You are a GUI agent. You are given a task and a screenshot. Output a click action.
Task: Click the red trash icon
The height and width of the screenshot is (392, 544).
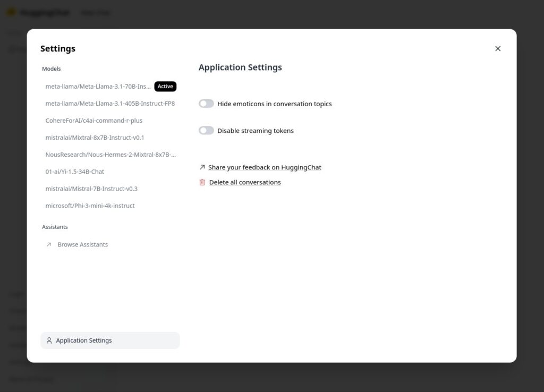tap(202, 182)
